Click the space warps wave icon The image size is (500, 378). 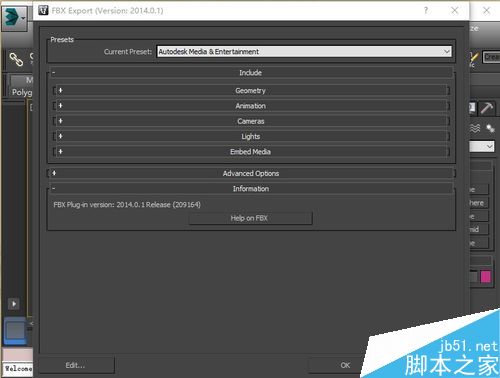475,128
